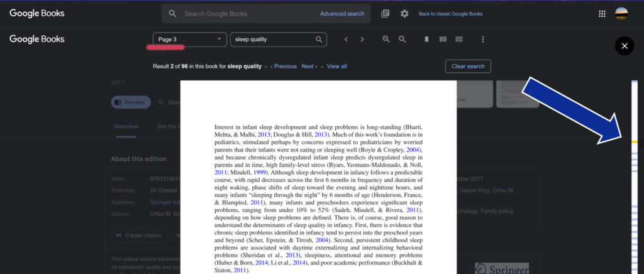Click the Preview button behind the viewer
The image size is (644, 274).
(131, 102)
